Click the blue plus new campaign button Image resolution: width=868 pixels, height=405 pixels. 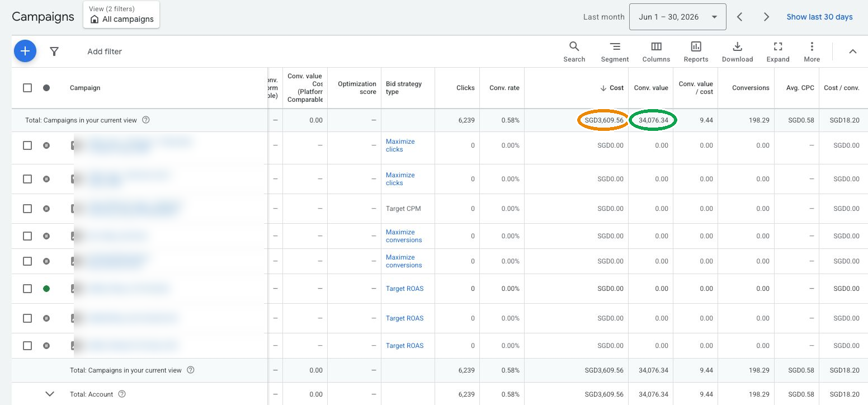tap(25, 51)
